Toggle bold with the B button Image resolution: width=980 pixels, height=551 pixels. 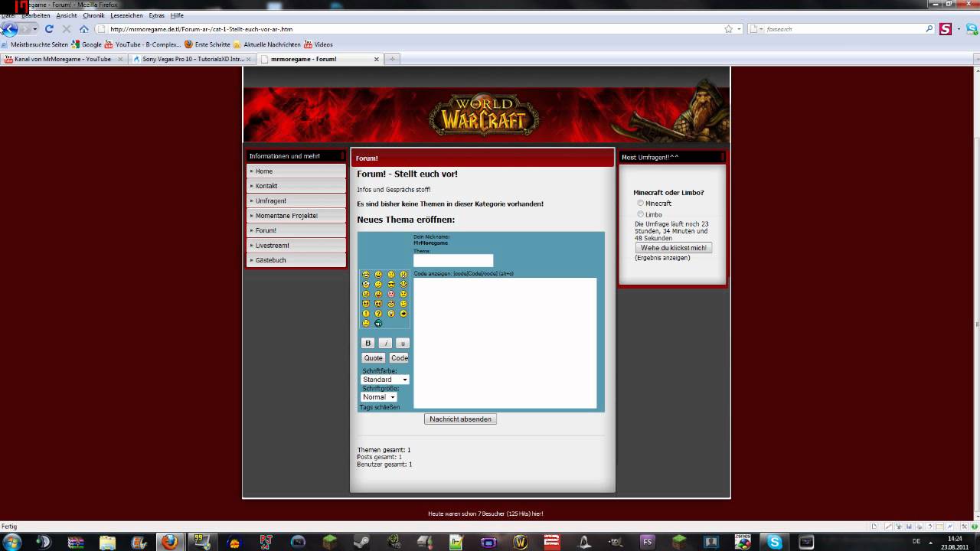tap(367, 344)
